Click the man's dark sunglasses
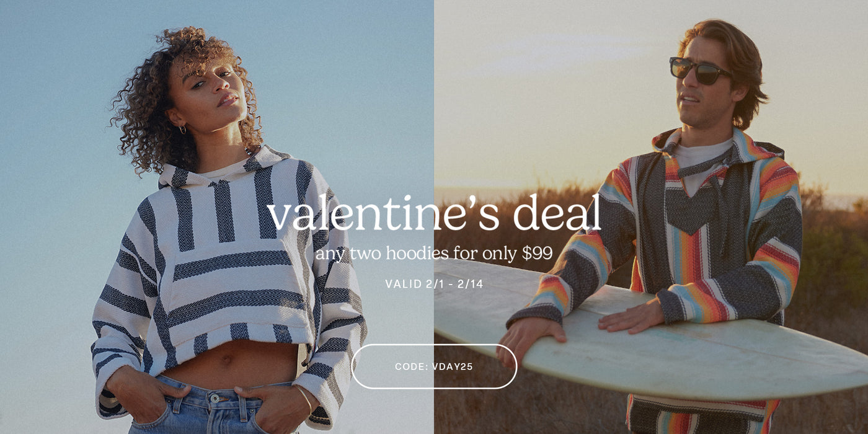The image size is (868, 434). [x=699, y=70]
